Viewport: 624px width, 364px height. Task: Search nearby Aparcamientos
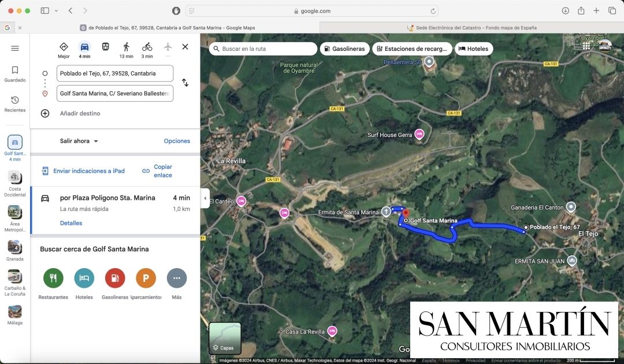146,278
